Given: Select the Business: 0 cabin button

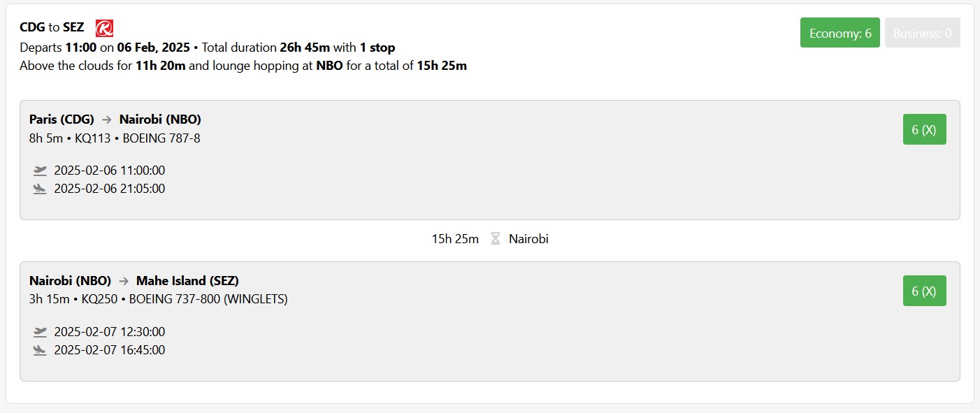Looking at the screenshot, I should pos(922,33).
